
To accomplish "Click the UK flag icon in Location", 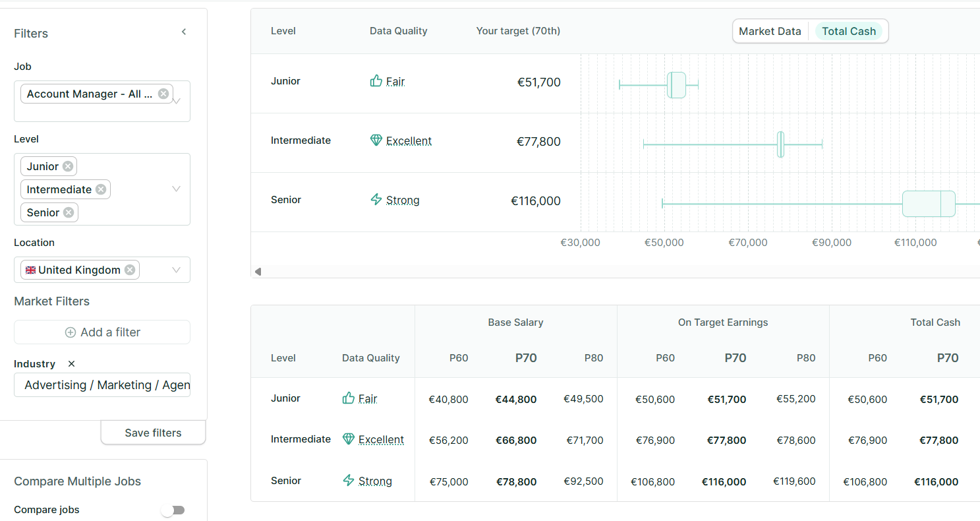I will (30, 270).
